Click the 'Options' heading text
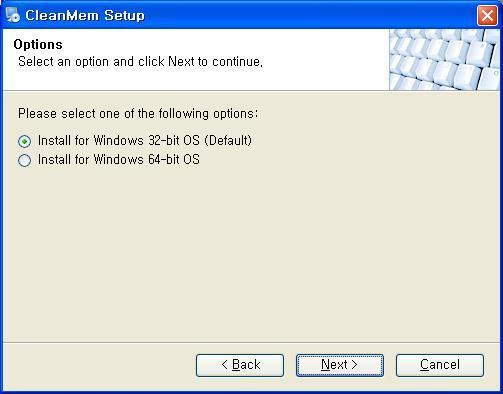This screenshot has width=503, height=394. 38,45
